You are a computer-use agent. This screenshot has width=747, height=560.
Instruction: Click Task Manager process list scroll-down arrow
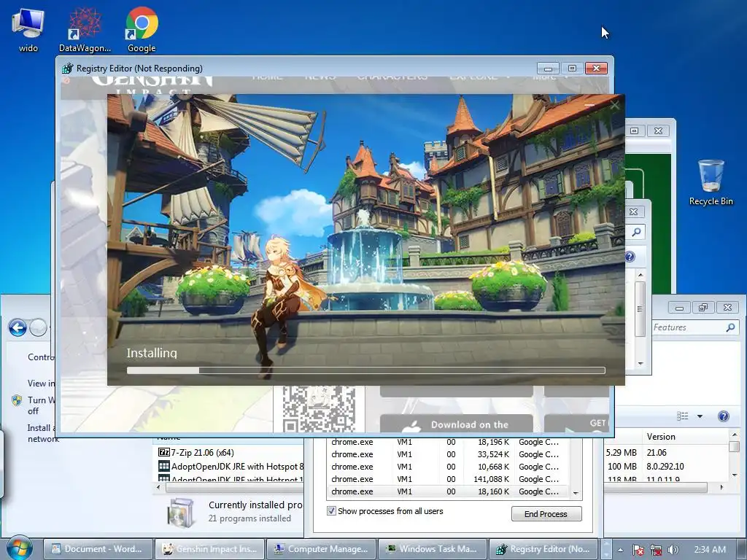pos(576,494)
